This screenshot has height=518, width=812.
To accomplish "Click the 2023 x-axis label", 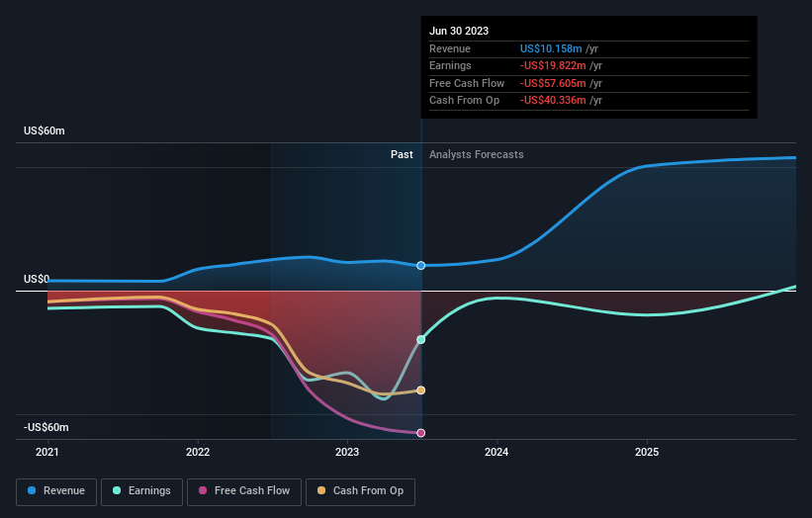I will point(347,452).
